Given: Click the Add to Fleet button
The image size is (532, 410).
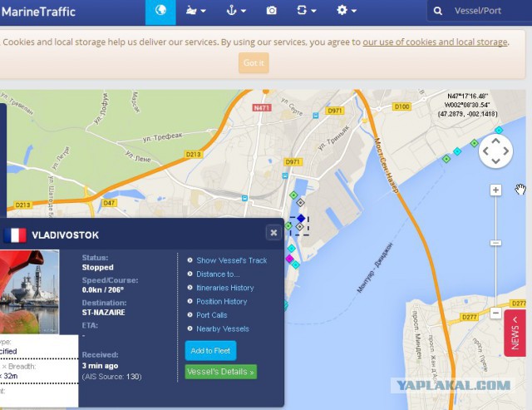Looking at the screenshot, I should 210,351.
